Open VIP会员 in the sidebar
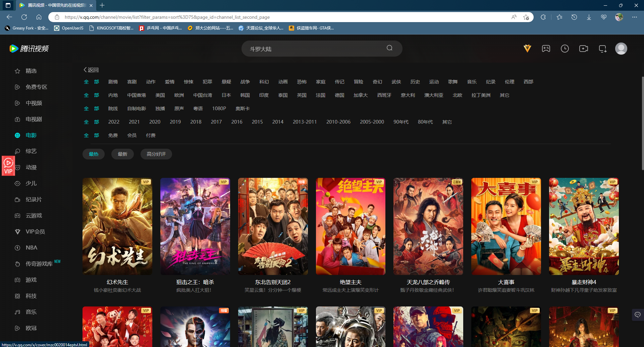Screen dimensions: 644x347 point(35,232)
